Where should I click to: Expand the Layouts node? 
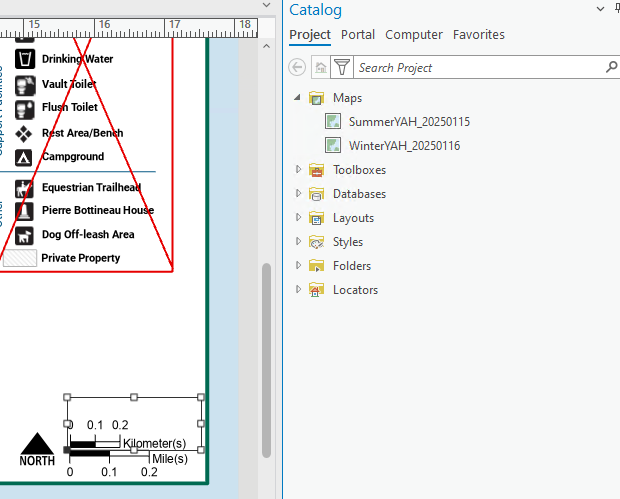point(299,217)
